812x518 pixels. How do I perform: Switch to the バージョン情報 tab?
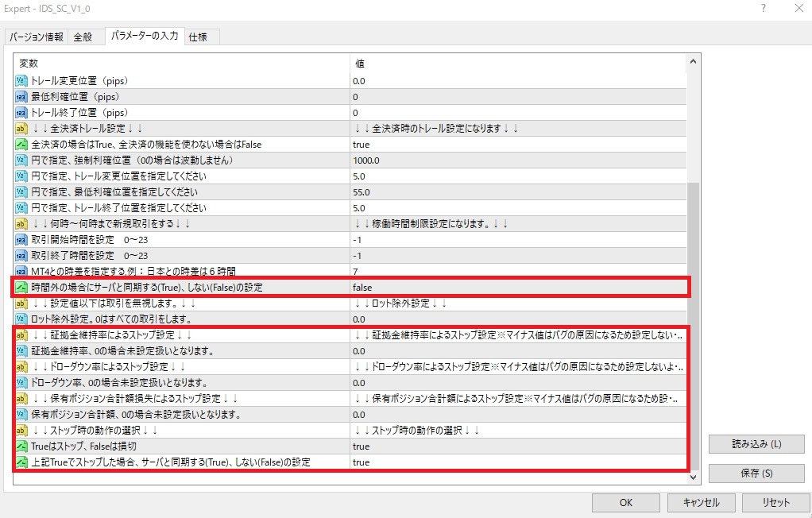37,37
